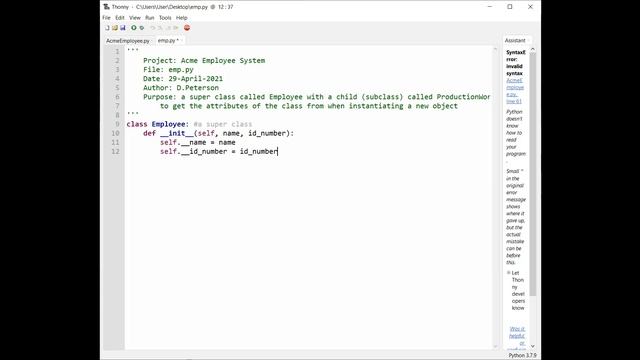The image size is (640, 360).
Task: Click the greyed Step over icon
Action: click(153, 28)
